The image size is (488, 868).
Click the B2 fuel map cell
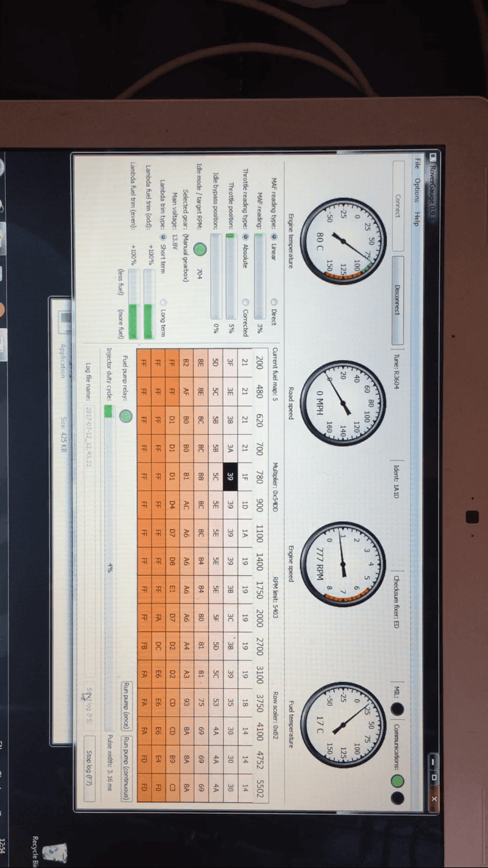click(x=186, y=361)
